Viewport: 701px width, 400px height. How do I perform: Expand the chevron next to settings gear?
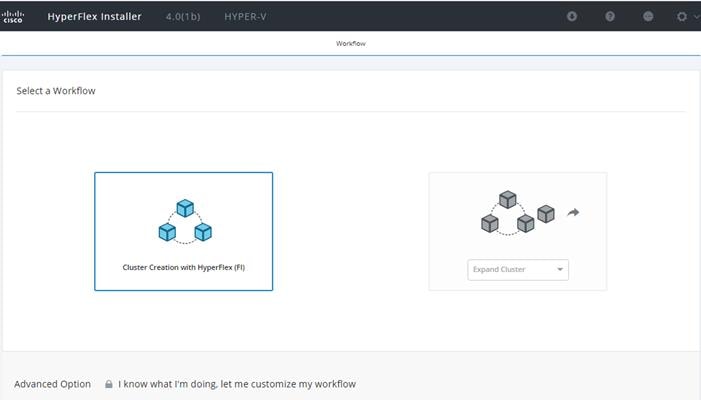pyautogui.click(x=697, y=17)
